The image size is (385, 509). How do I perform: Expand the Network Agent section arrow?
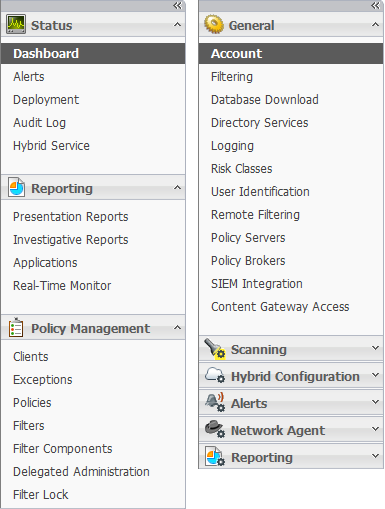click(x=375, y=429)
